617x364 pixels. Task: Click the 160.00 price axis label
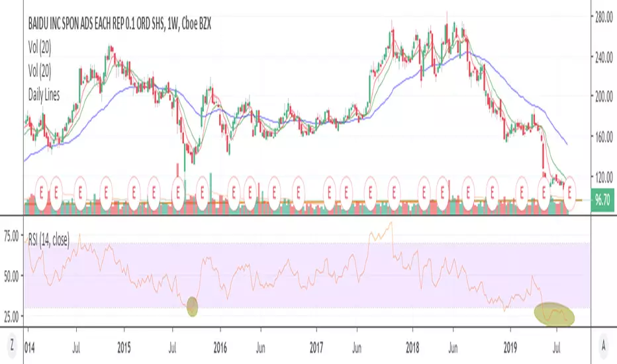(x=604, y=138)
